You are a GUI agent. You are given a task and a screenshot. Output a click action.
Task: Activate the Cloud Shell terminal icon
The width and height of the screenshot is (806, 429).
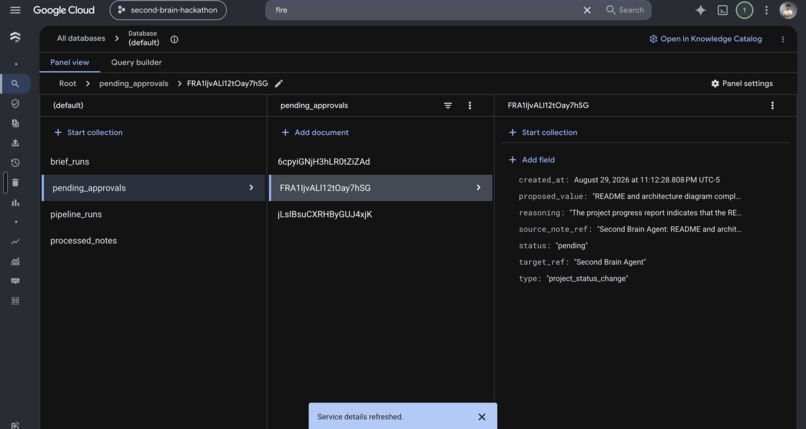pos(722,10)
